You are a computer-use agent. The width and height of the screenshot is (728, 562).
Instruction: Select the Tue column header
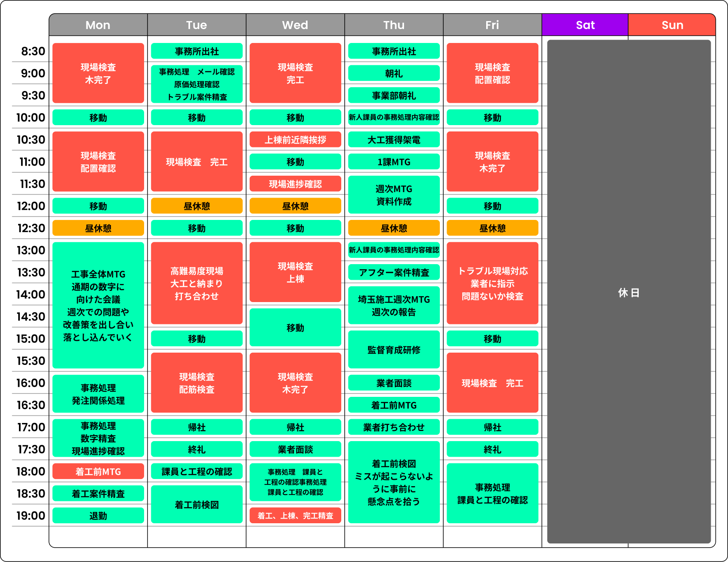197,25
